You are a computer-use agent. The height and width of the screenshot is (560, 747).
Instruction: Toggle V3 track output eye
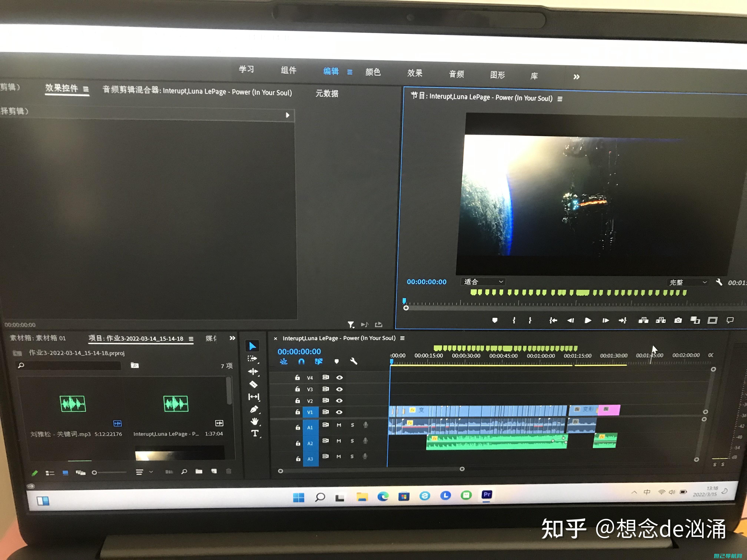[x=339, y=389]
